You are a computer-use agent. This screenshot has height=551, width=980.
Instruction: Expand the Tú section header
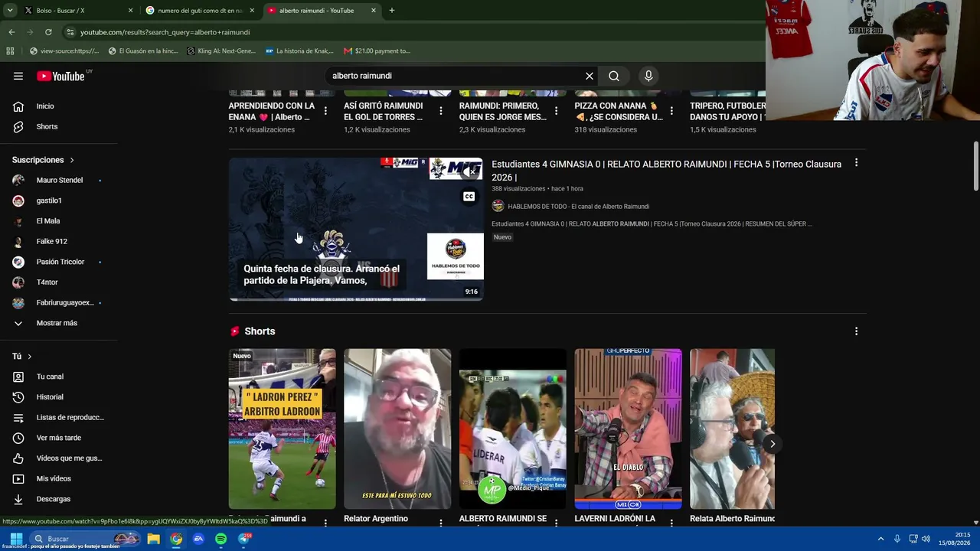pyautogui.click(x=22, y=357)
